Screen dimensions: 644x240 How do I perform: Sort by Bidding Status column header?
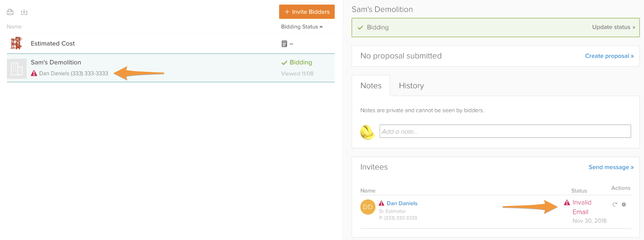pyautogui.click(x=302, y=27)
